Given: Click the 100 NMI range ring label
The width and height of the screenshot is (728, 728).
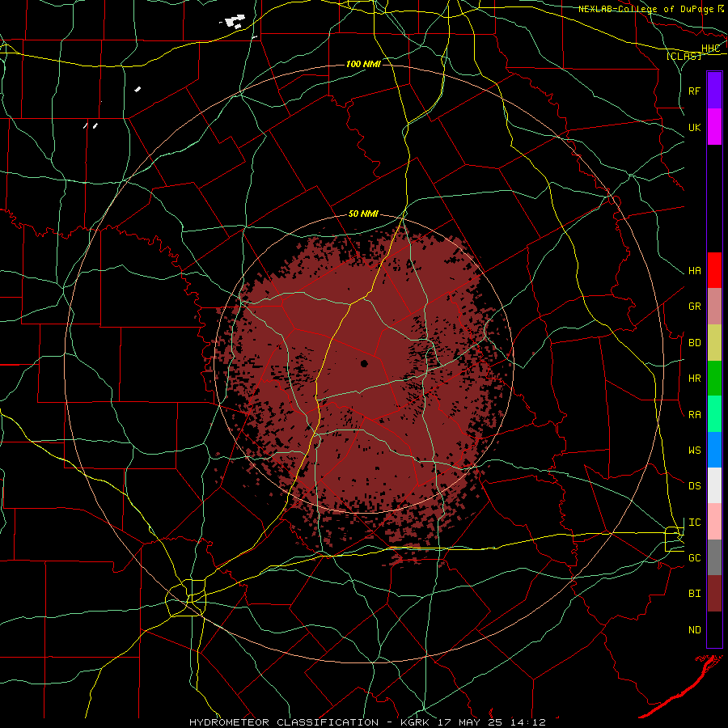Looking at the screenshot, I should point(363,64).
